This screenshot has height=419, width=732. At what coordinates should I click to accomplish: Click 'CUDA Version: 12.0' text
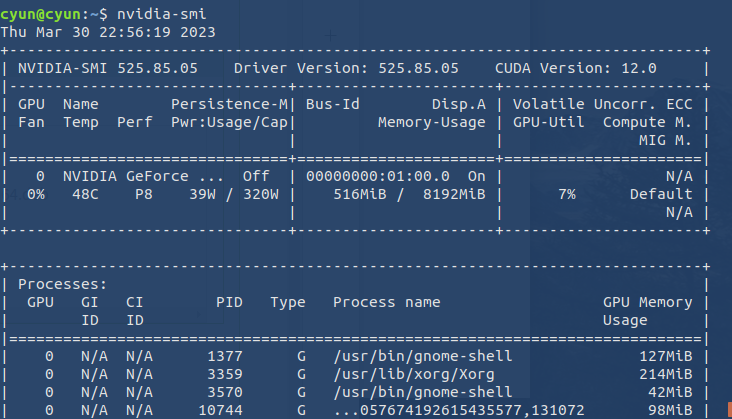pyautogui.click(x=576, y=68)
